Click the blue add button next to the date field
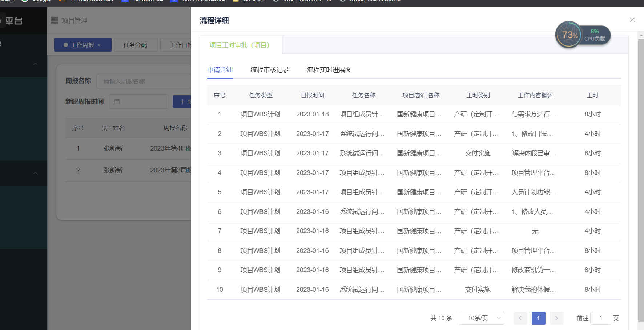The width and height of the screenshot is (644, 330). pyautogui.click(x=182, y=102)
